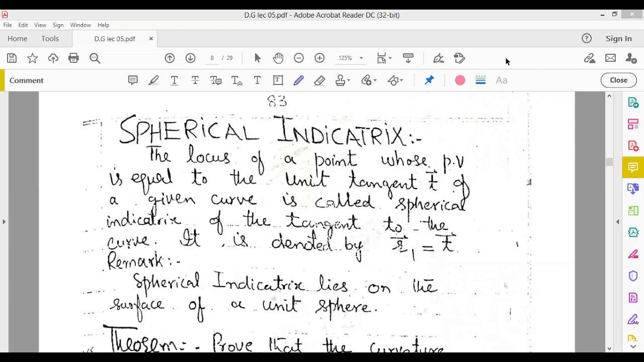Open the Organize Pages tool in the right pane
644x362 pixels.
633,124
